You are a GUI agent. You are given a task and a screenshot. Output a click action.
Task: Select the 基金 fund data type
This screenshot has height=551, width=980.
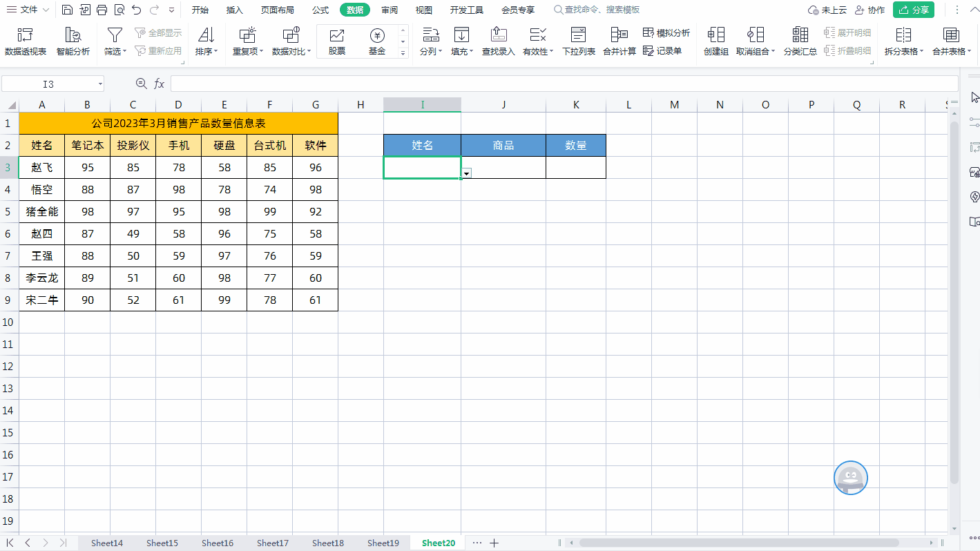pos(377,42)
